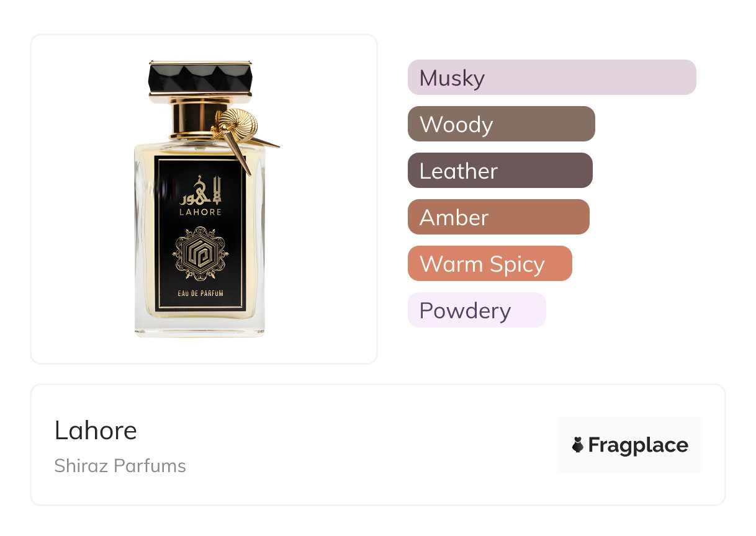Select the Woody accord bar
Screen dimensions: 756x536
[501, 124]
